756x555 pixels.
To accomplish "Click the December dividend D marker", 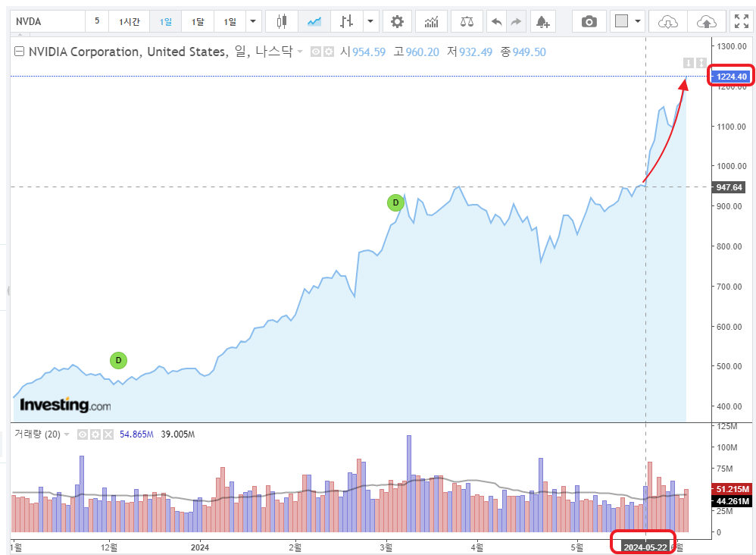I will tap(119, 360).
